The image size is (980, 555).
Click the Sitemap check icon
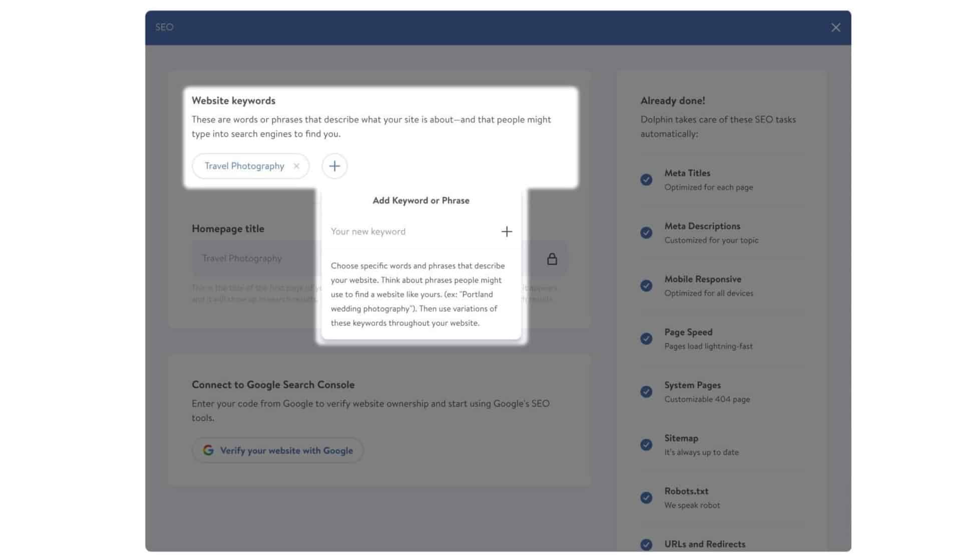646,445
